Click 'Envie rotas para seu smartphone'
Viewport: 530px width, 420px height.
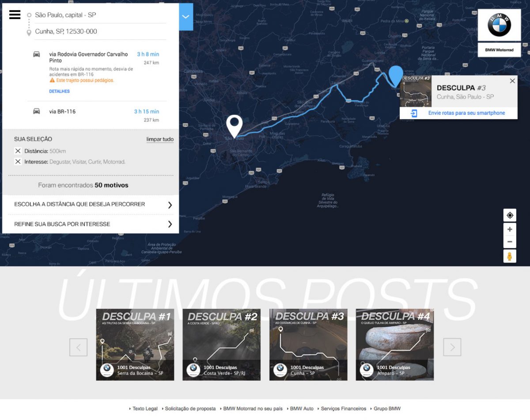tap(466, 113)
